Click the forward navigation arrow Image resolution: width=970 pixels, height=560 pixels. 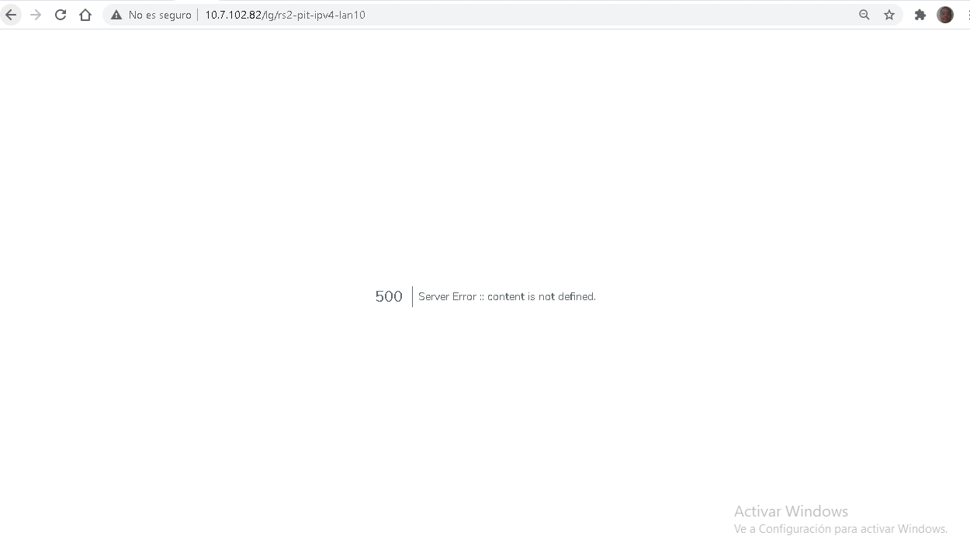36,15
